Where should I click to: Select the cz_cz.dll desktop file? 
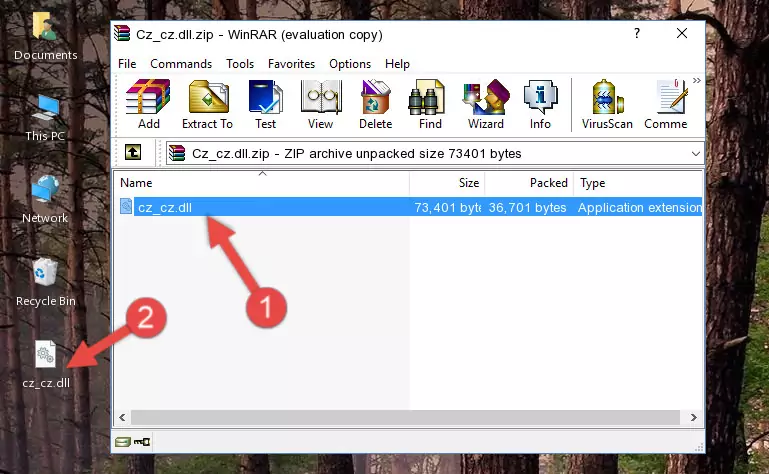[x=46, y=365]
